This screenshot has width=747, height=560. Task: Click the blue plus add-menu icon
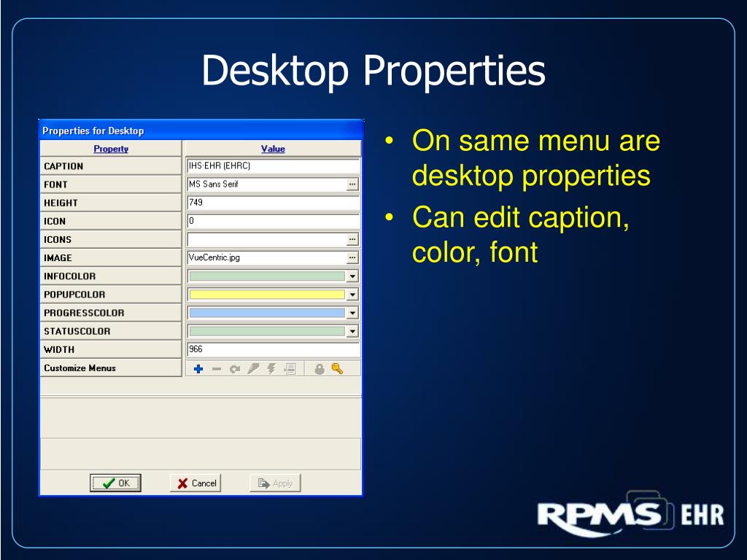point(198,369)
